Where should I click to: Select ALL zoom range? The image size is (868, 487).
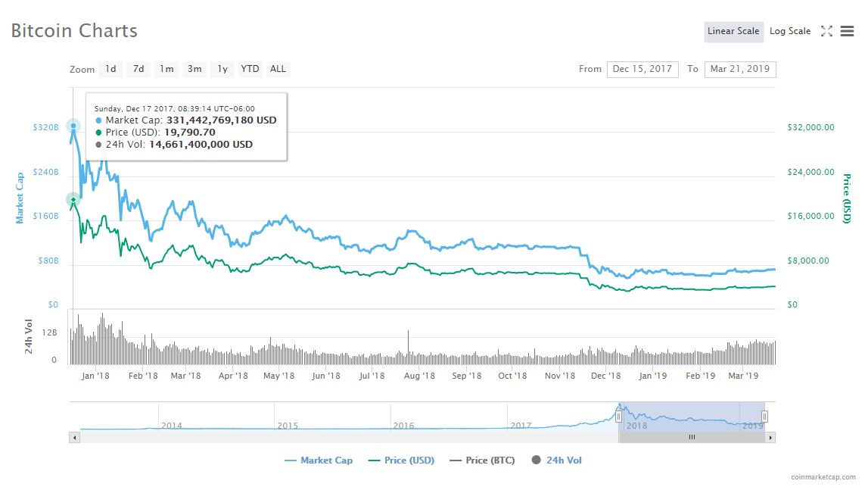click(278, 69)
